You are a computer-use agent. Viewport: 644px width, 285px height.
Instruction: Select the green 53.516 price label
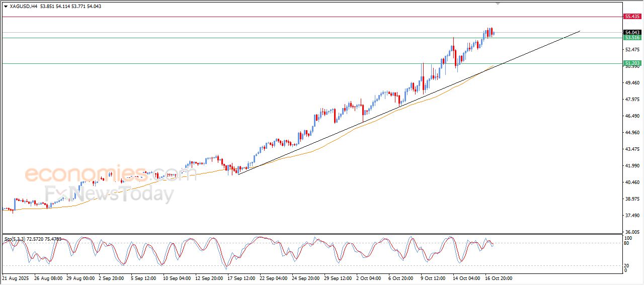(x=632, y=38)
